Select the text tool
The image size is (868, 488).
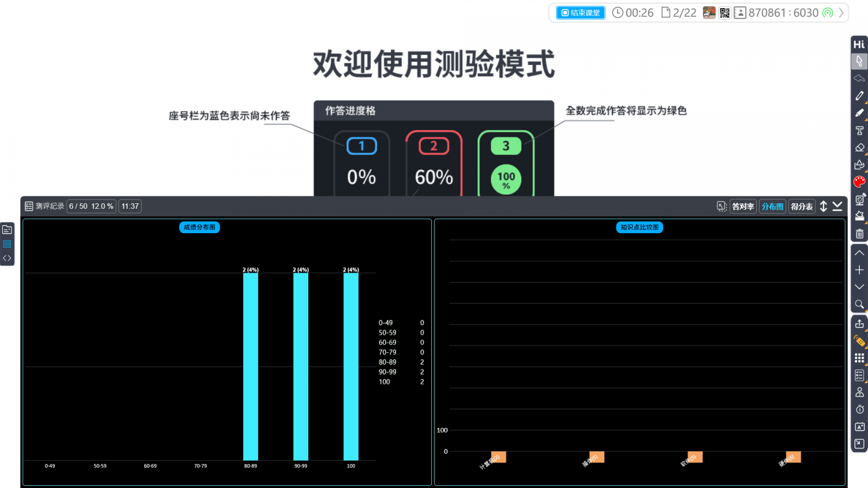click(859, 131)
